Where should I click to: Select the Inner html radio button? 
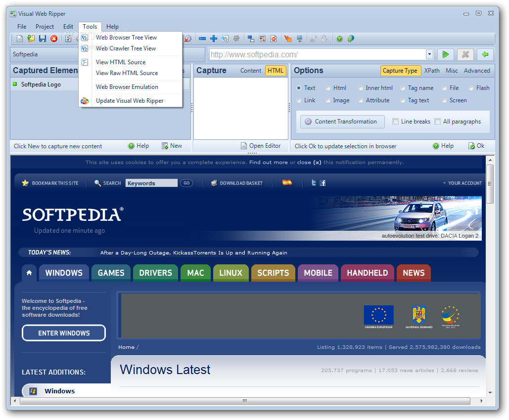click(360, 88)
